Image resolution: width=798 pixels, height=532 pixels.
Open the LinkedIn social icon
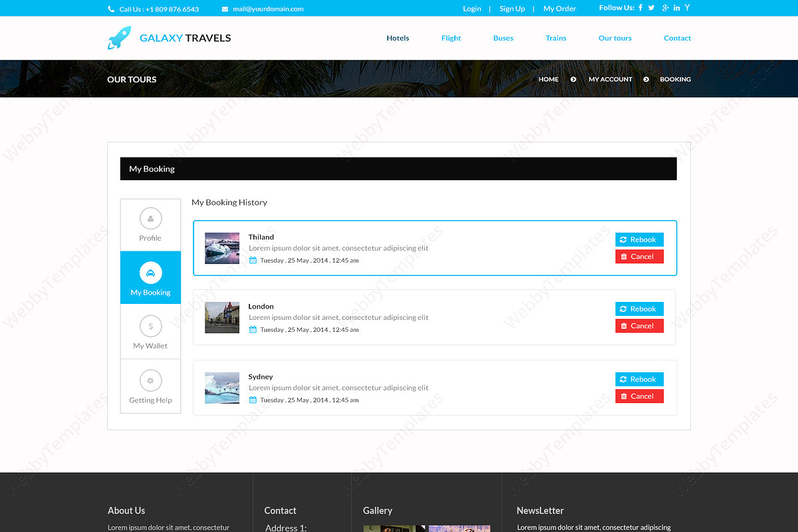tap(676, 8)
